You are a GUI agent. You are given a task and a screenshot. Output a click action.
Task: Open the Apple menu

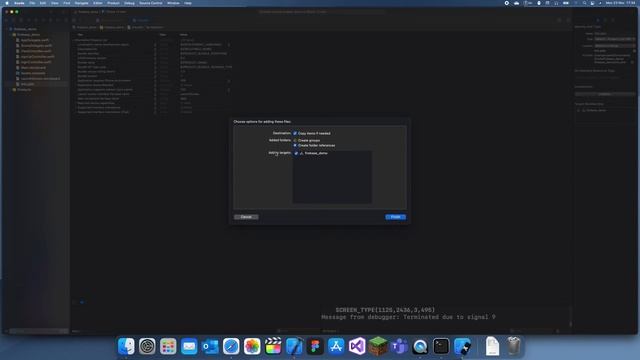[x=7, y=3]
